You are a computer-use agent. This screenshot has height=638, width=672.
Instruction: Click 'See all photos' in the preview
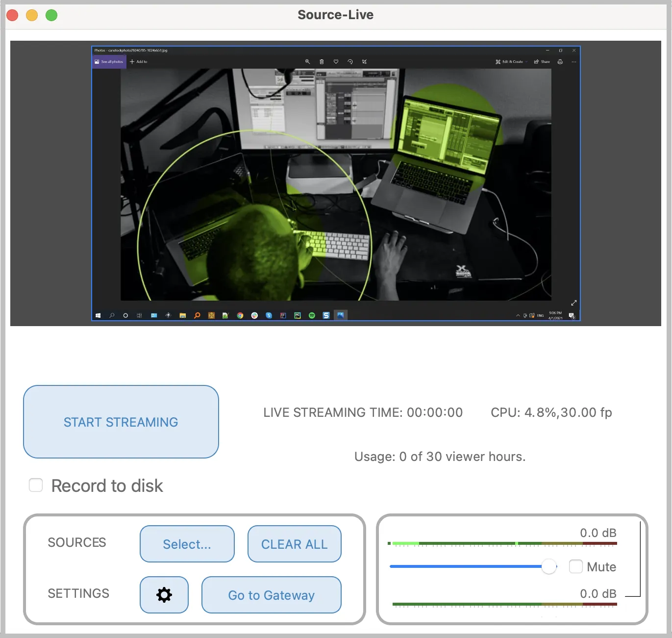pyautogui.click(x=109, y=62)
